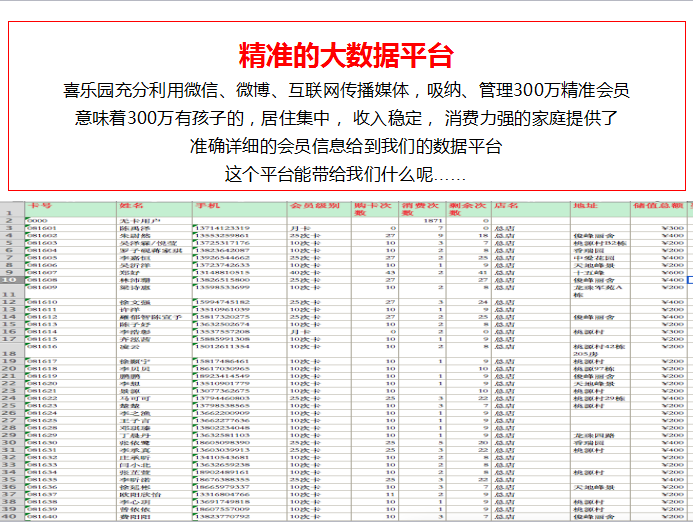
Task: Click the line 这个平台能带给我们什么呢
Action: coord(345,174)
